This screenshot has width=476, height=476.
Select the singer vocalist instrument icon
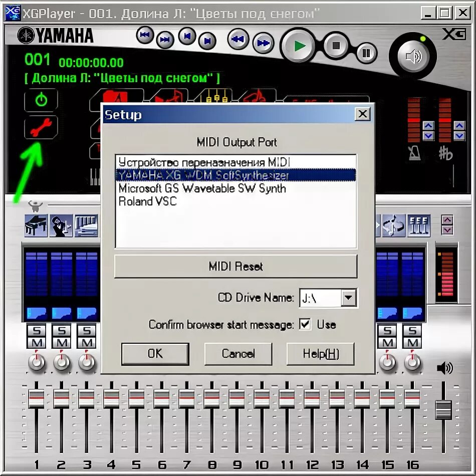(x=61, y=225)
